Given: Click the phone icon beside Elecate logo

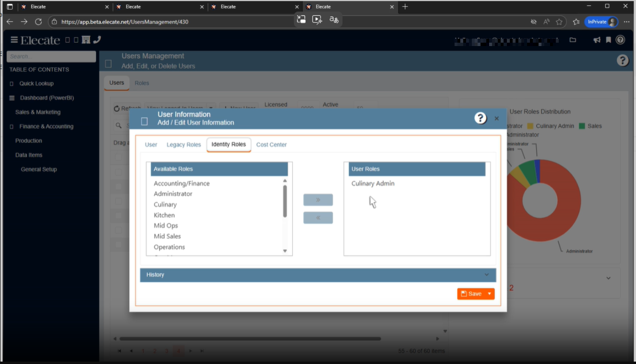Looking at the screenshot, I should click(x=97, y=40).
